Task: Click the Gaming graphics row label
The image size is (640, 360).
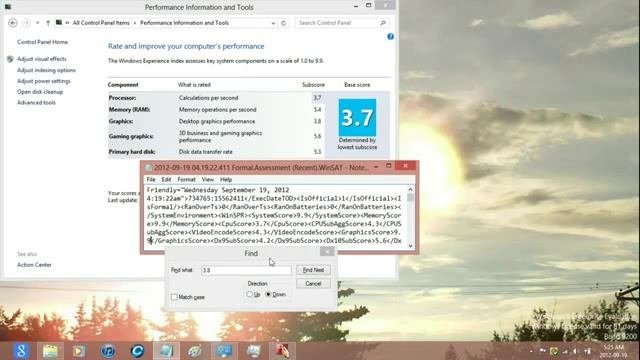Action: point(131,136)
